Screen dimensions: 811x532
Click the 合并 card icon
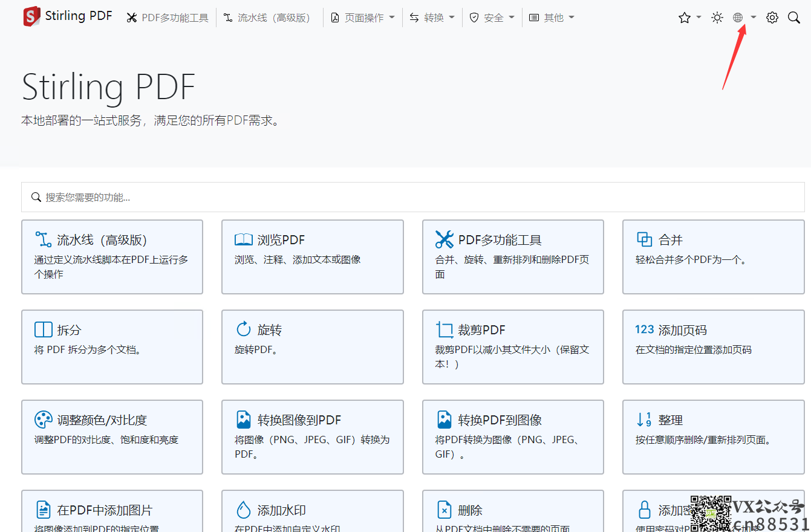coord(645,239)
